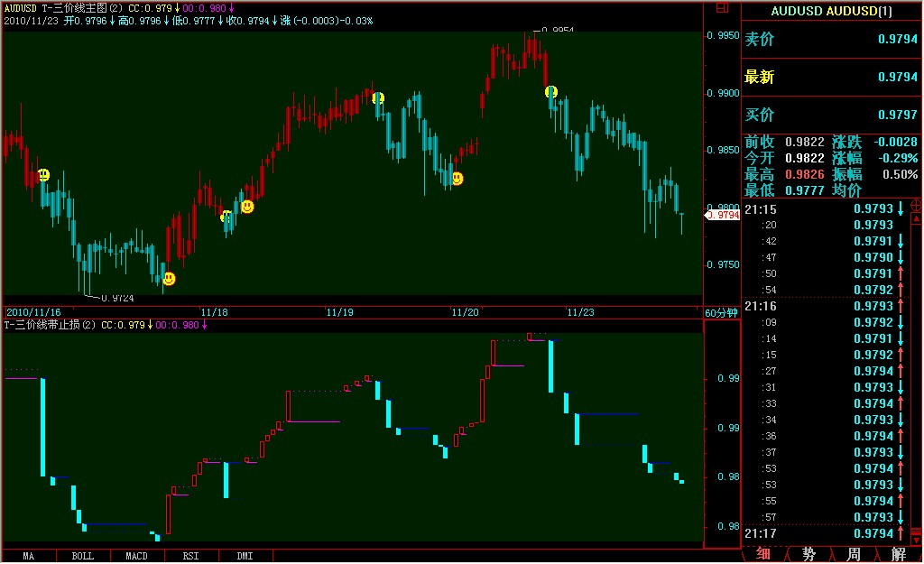Click the 2010/11/16 date label on the time axis
The image size is (924, 564).
coord(33,312)
